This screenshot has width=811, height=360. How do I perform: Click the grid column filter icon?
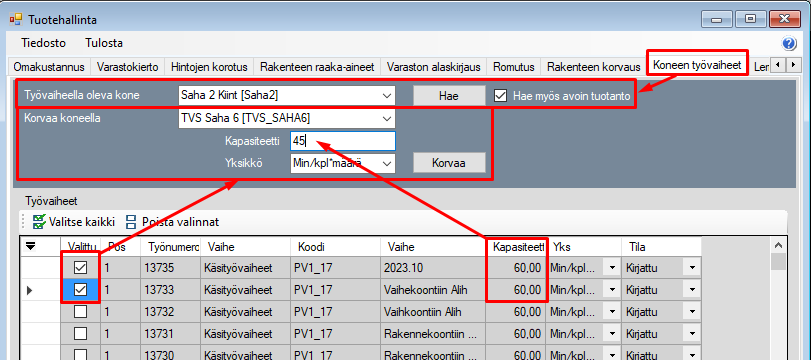click(x=31, y=247)
